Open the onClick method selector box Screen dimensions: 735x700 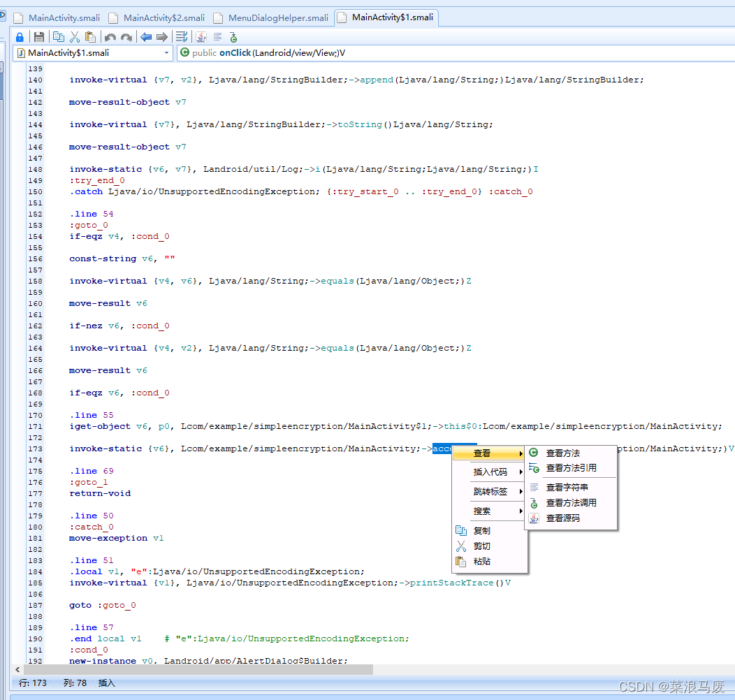(x=456, y=53)
